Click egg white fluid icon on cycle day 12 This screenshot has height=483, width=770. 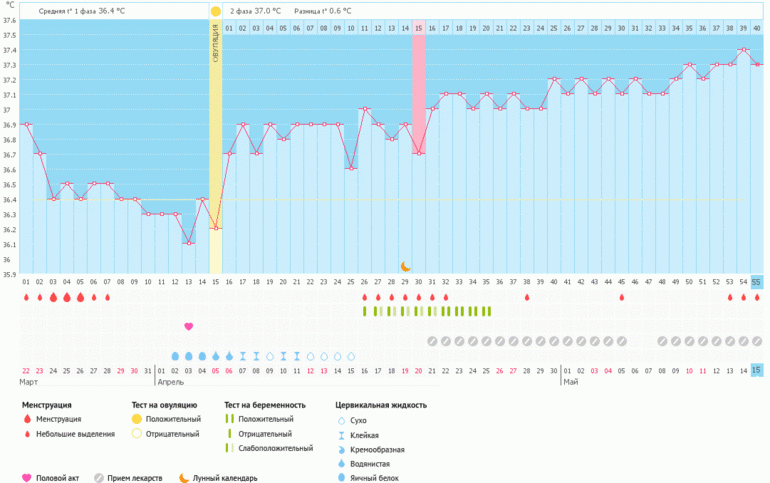click(x=175, y=356)
